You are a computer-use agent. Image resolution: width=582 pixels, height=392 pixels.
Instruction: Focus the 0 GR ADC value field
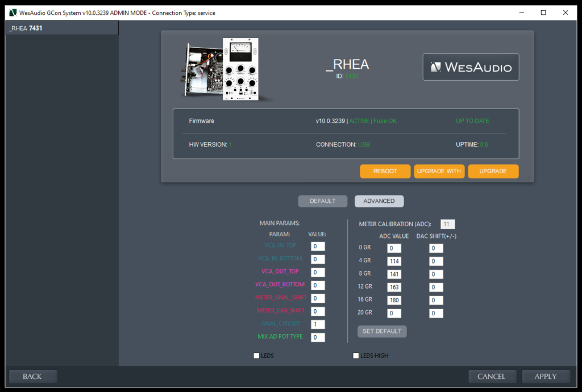[x=394, y=248]
